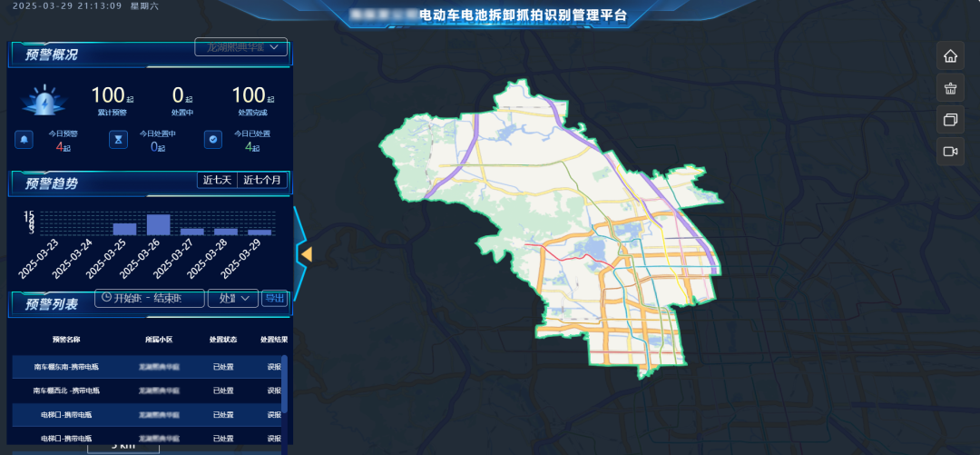Click the 2025-03-23 axis label

[39, 257]
